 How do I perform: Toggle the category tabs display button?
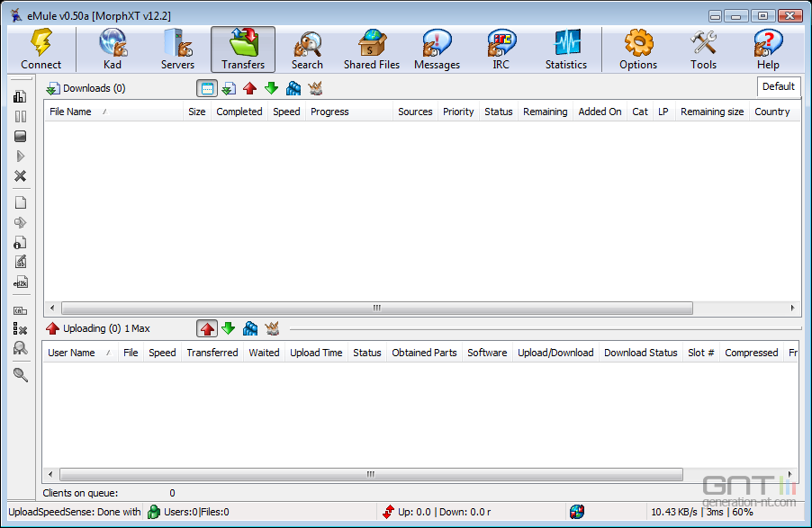click(208, 87)
